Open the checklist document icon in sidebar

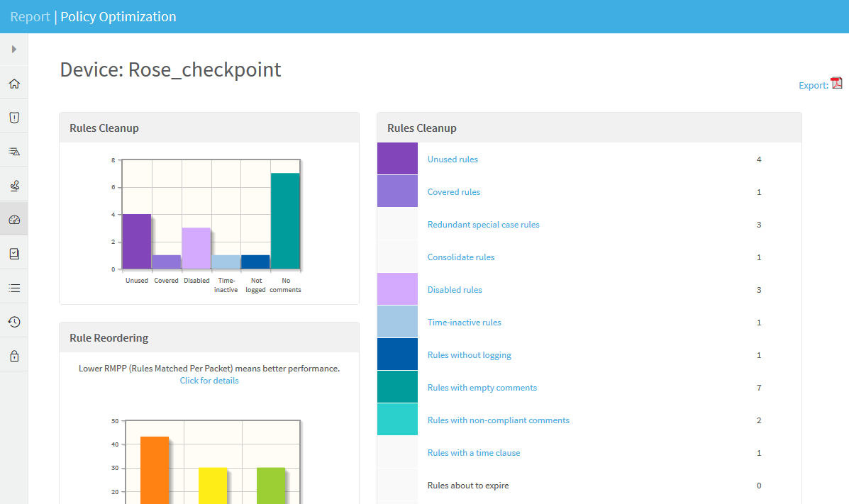pyautogui.click(x=14, y=254)
